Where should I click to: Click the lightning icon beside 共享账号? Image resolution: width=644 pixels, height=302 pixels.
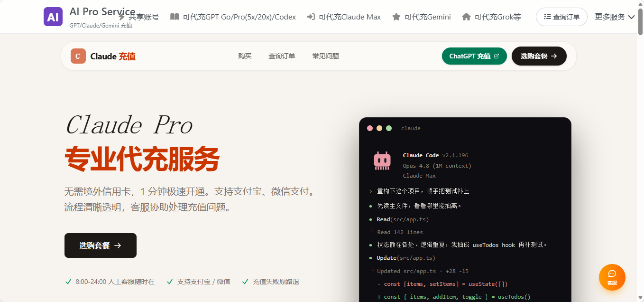point(121,17)
